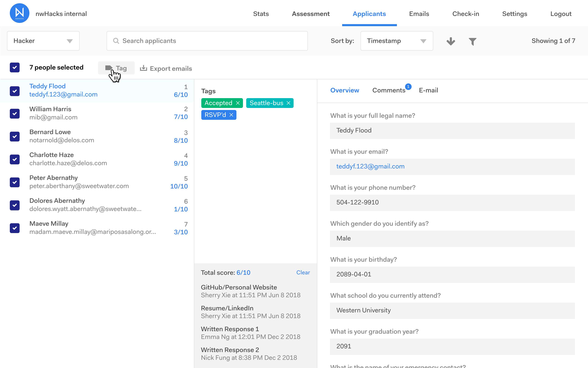The image size is (588, 368).
Task: Open the Stats page
Action: coord(261,14)
